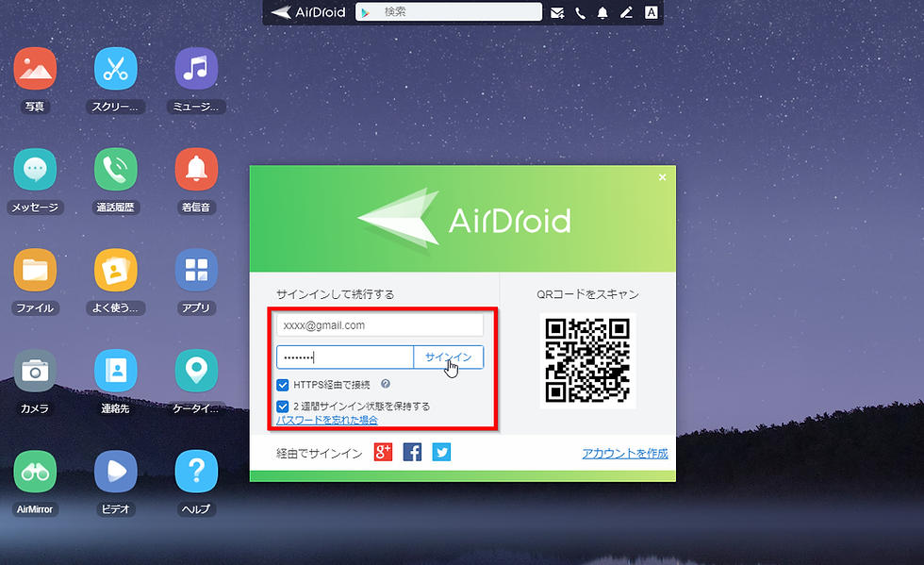Toggle the HTTPS経由で接続 checkbox
Viewport: 924px width, 565px height.
click(x=283, y=385)
